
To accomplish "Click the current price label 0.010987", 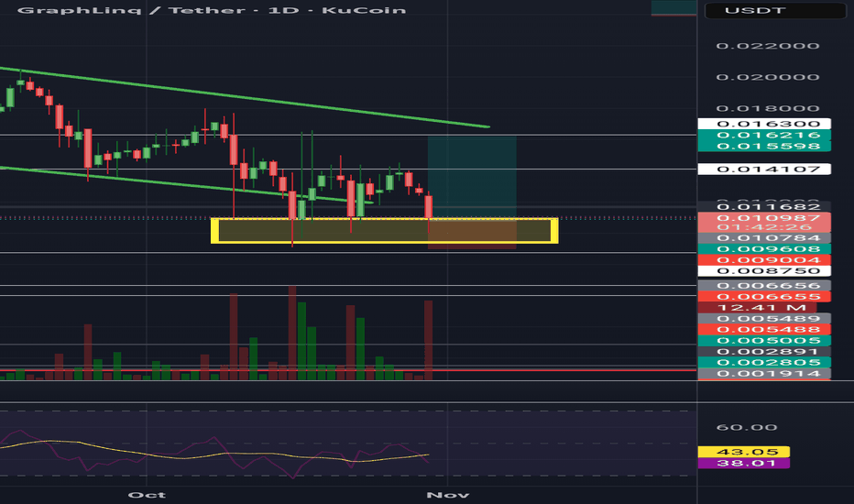I will coord(764,217).
